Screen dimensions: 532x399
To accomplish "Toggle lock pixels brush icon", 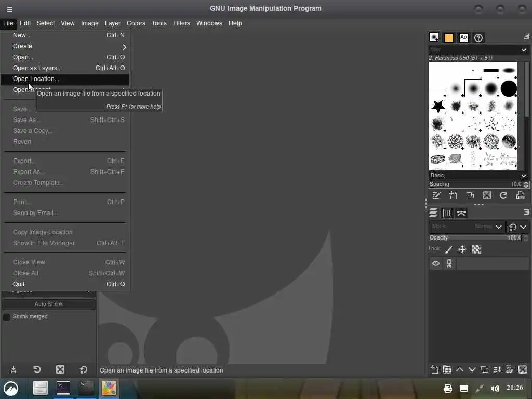I will (449, 250).
